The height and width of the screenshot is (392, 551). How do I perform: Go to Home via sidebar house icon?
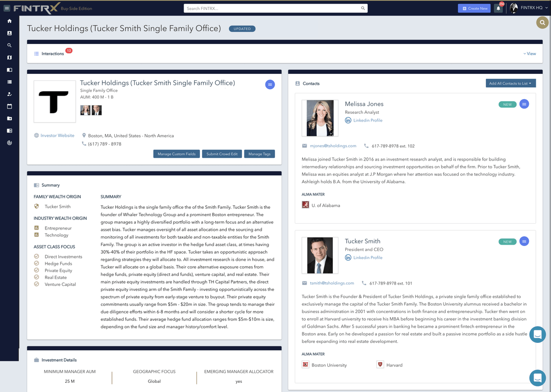click(10, 21)
